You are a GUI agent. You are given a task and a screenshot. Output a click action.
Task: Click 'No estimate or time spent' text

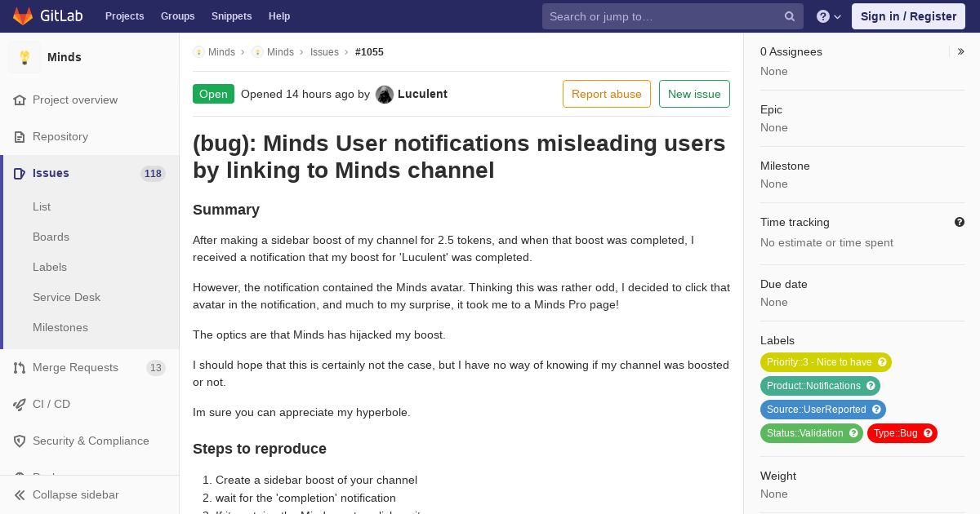[x=826, y=242]
